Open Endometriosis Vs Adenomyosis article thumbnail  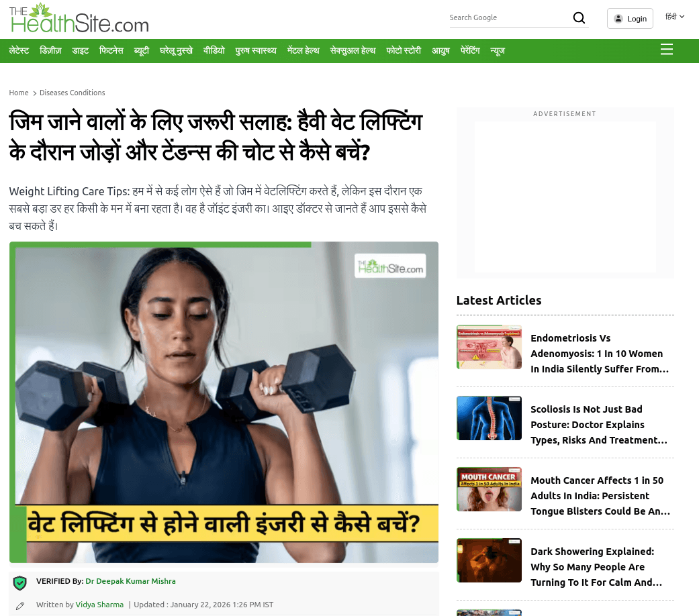(x=489, y=347)
